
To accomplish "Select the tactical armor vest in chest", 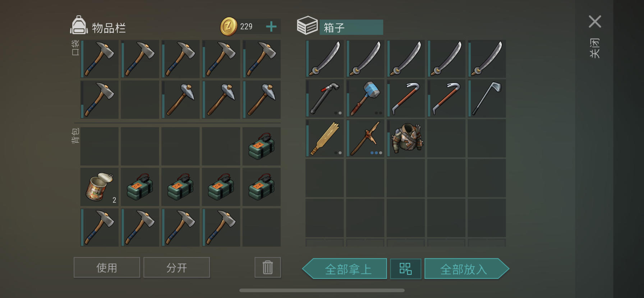I will (x=406, y=139).
